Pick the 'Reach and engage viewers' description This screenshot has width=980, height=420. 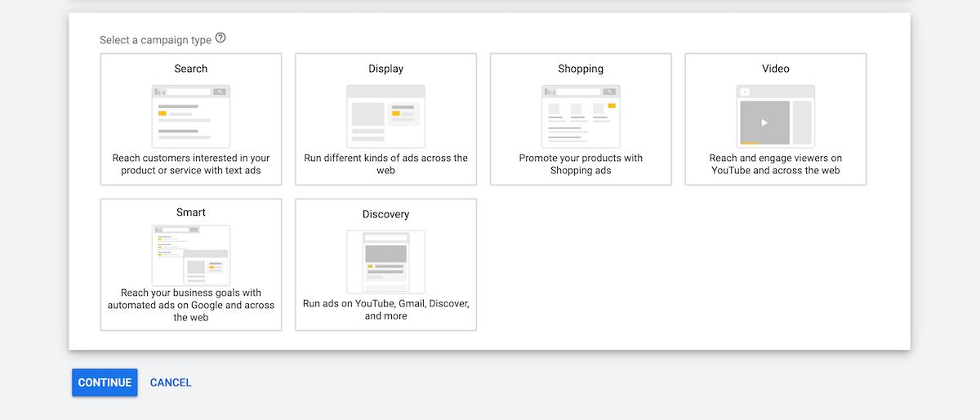[776, 164]
